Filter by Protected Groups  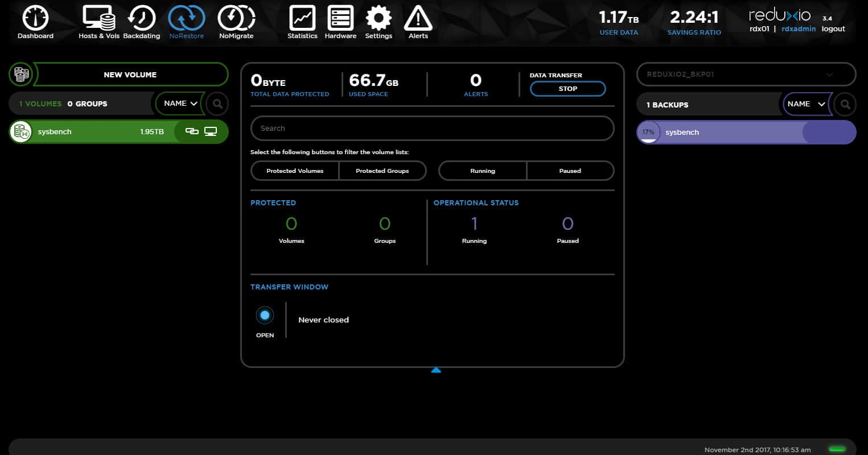382,171
